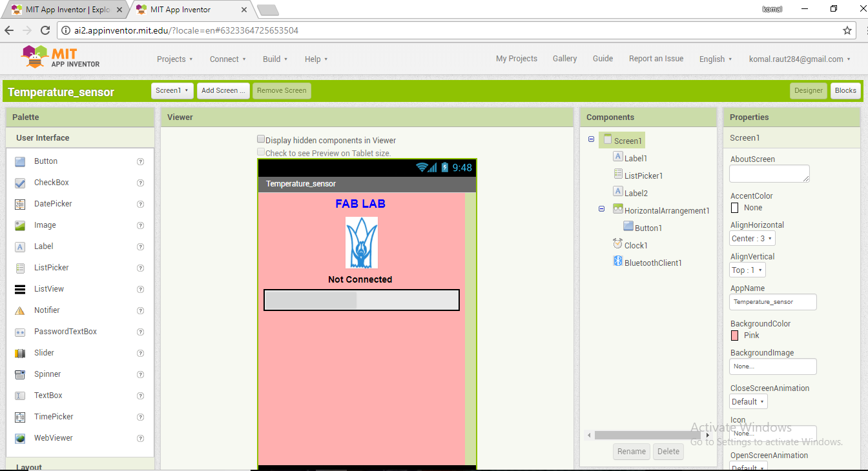
Task: Click the Spinner palette icon
Action: click(20, 374)
